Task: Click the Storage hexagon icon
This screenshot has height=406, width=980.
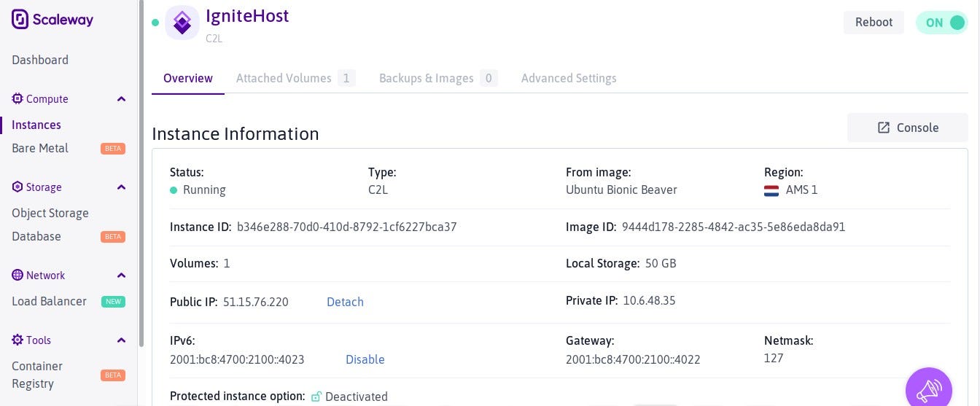Action: click(17, 187)
